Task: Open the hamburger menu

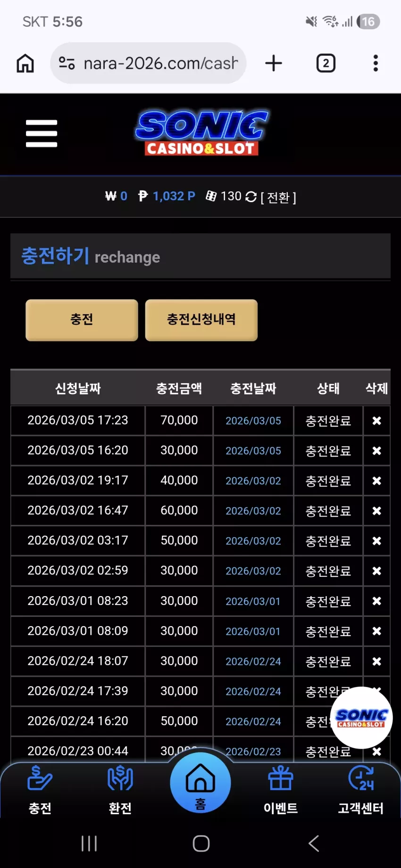Action: coord(42,133)
